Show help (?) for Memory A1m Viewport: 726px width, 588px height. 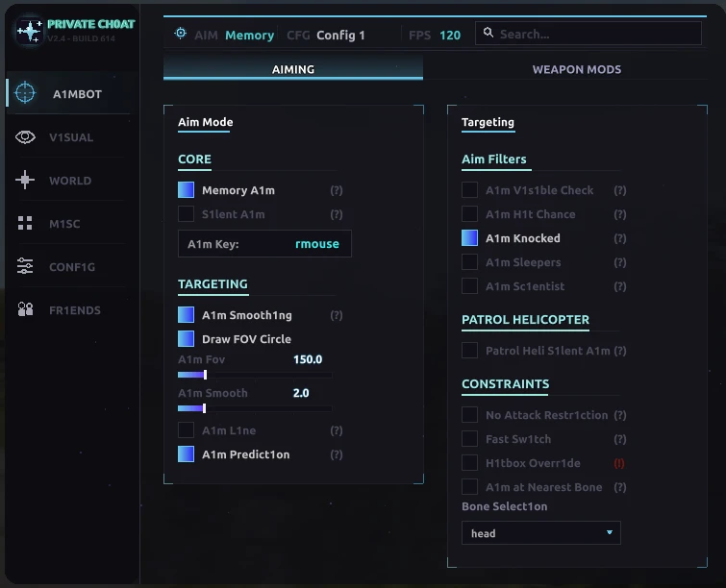(337, 190)
